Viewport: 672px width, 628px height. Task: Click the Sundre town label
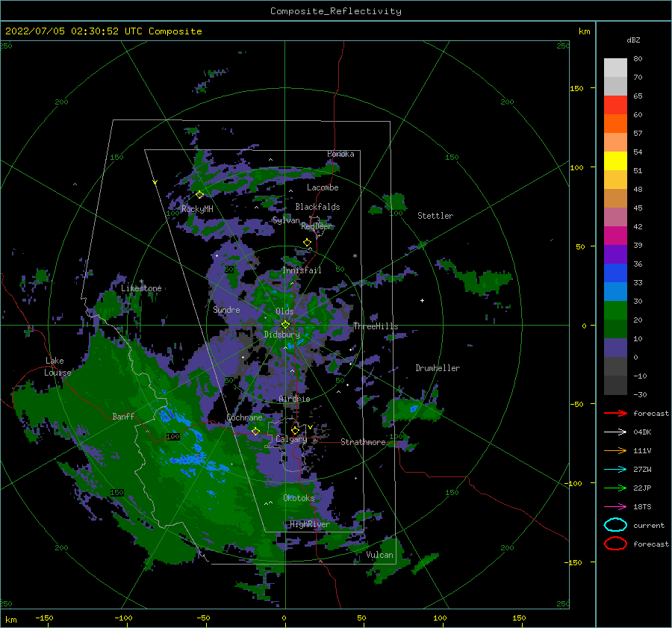pos(226,309)
